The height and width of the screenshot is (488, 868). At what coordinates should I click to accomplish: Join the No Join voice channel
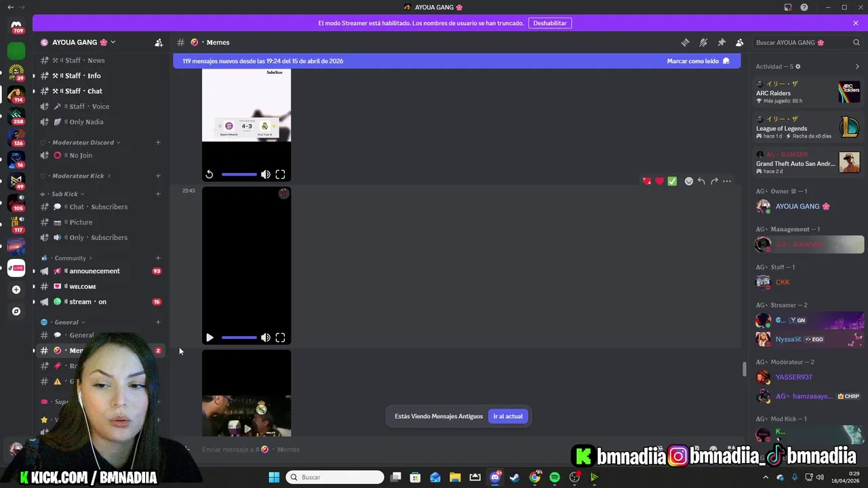click(100, 155)
